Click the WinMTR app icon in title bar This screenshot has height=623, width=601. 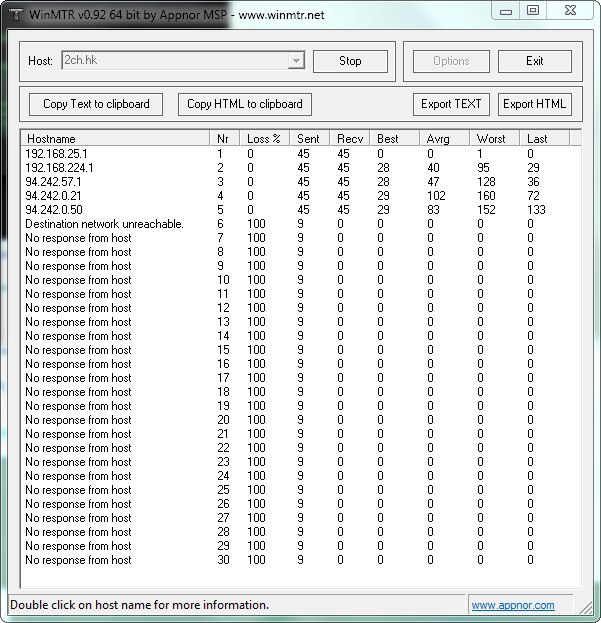point(16,14)
